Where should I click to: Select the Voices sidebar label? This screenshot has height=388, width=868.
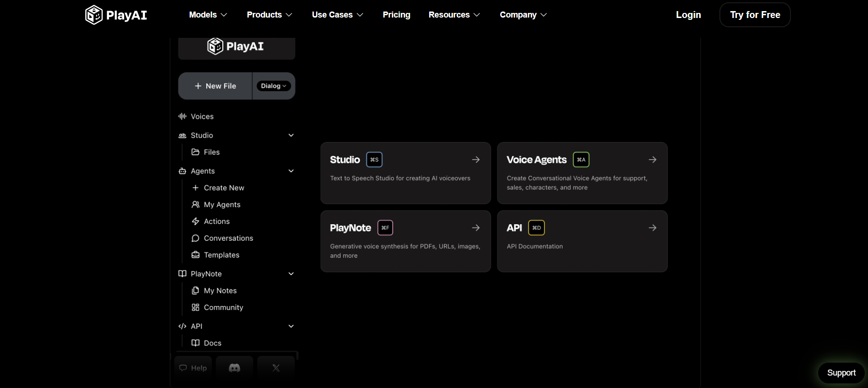(x=202, y=116)
